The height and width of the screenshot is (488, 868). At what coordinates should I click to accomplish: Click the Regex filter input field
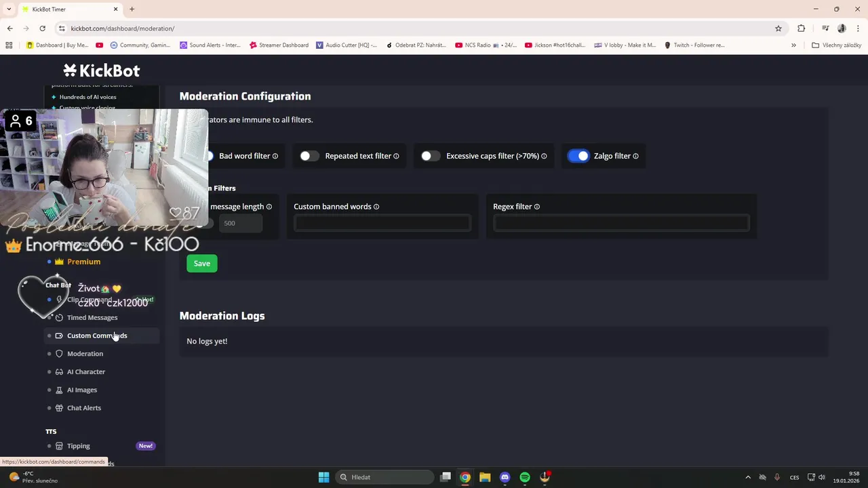[621, 223]
